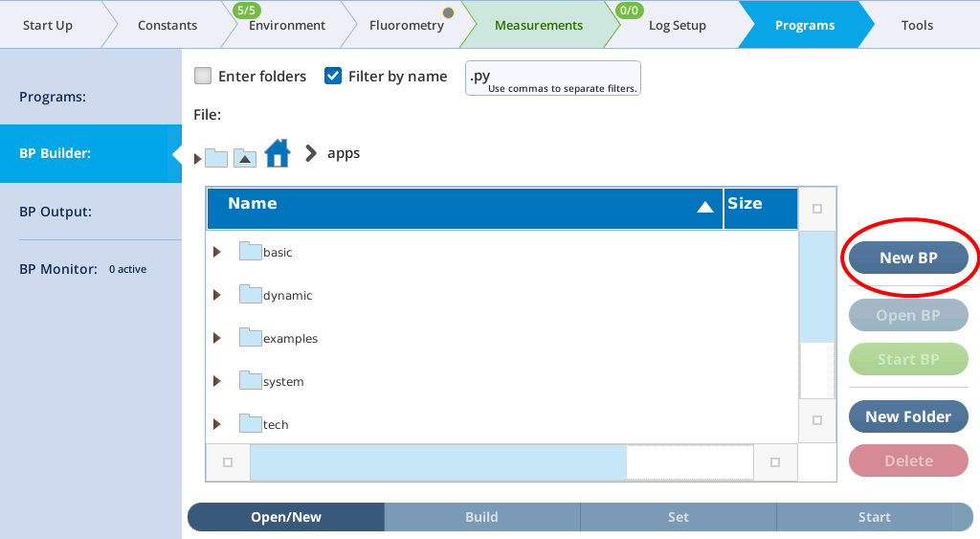Click the New Folder button
980x539 pixels.
(x=908, y=416)
